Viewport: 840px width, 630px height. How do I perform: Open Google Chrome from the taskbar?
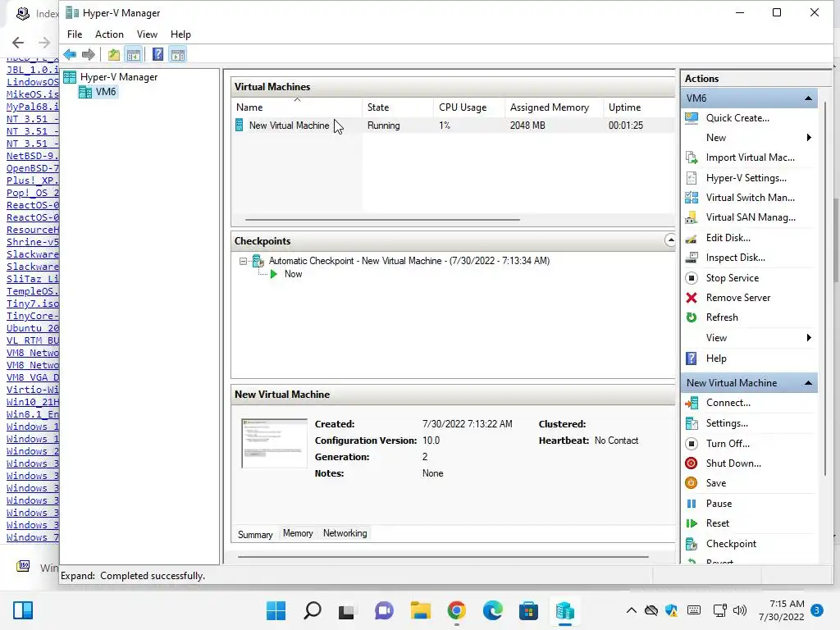456,610
